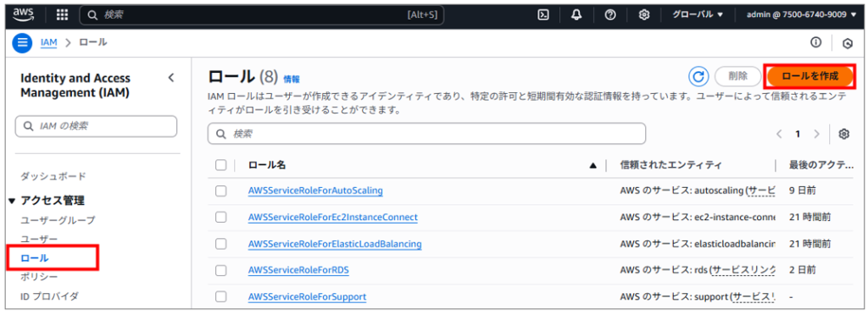Image resolution: width=868 pixels, height=315 pixels.
Task: Tick the select-all roles header checkbox
Action: tap(221, 164)
